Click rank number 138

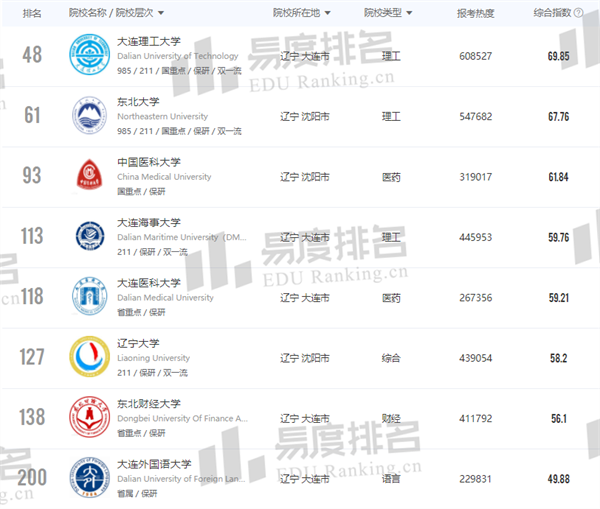(32, 417)
